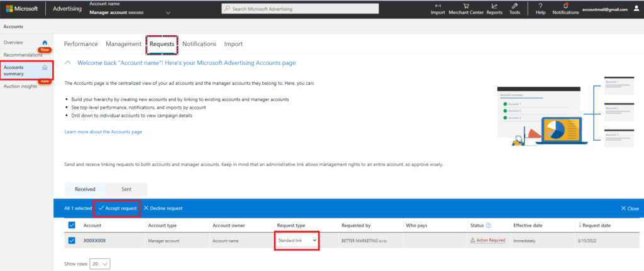Switch to the Performance tab
This screenshot has width=644, height=271.
coord(81,44)
